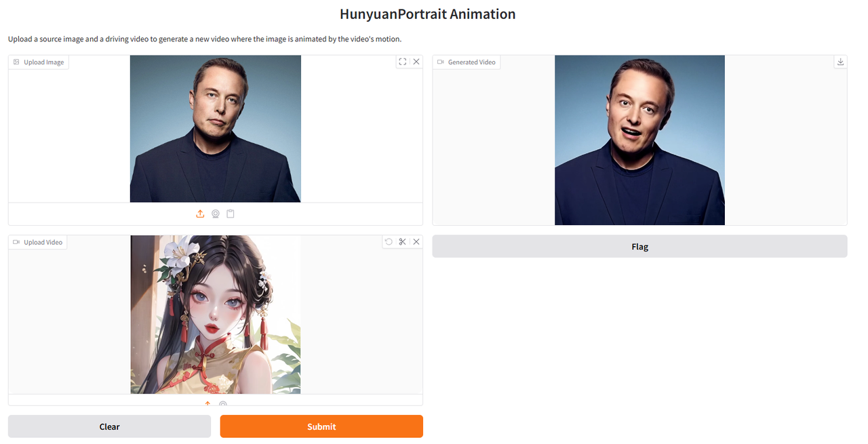Click the "Upload Image" label
The height and width of the screenshot is (444, 868).
point(39,62)
